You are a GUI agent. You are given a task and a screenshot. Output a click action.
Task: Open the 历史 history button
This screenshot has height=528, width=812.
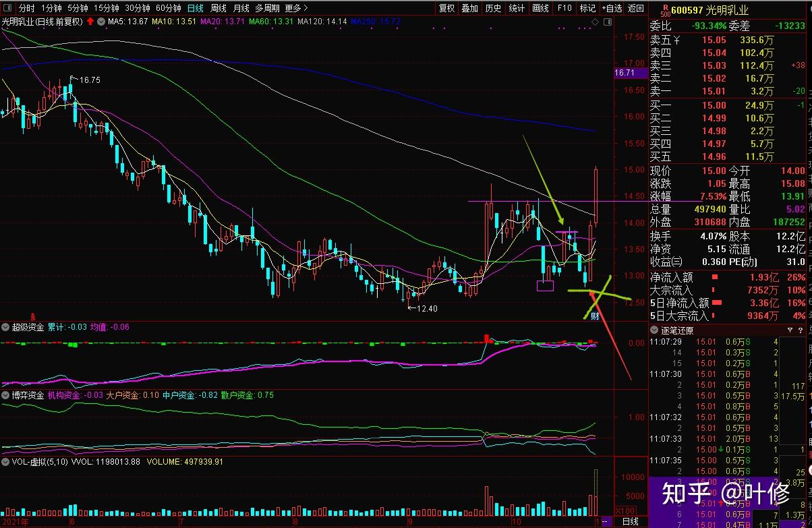[494, 9]
